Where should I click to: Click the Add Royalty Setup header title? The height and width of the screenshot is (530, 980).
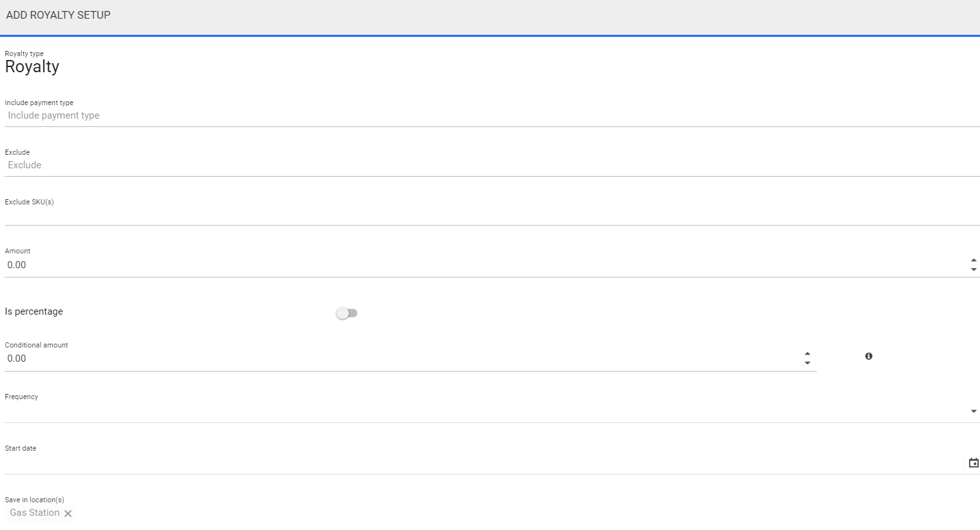(58, 15)
